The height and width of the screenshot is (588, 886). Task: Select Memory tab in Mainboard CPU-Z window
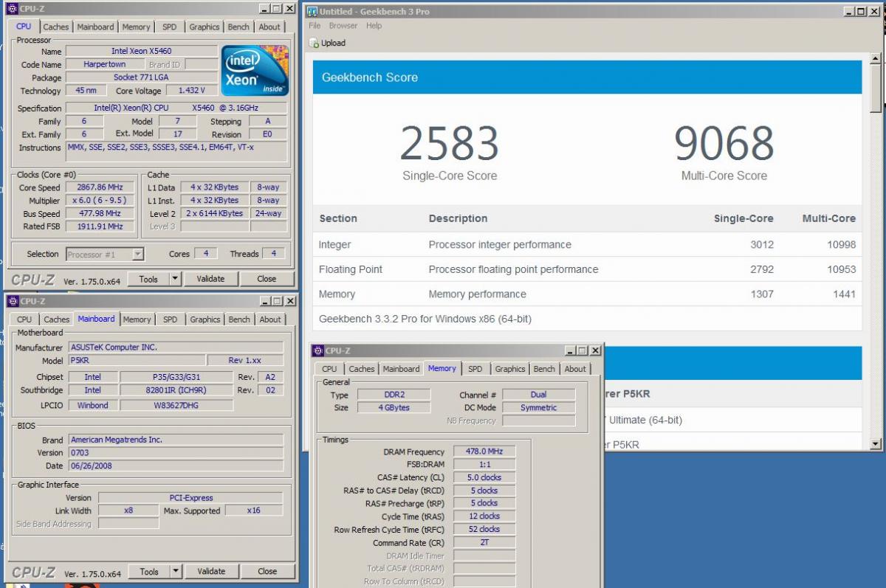point(137,319)
